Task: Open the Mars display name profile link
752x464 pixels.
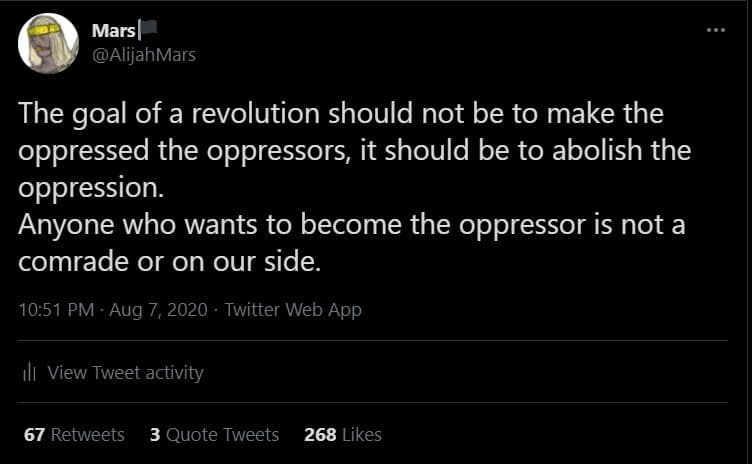Action: click(x=110, y=32)
